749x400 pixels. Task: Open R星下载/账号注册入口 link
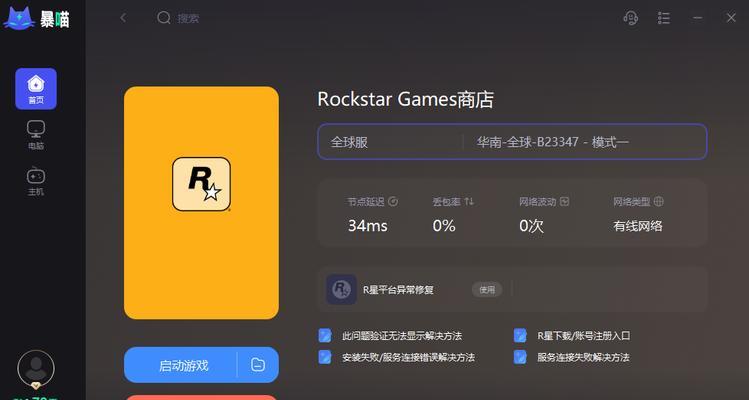584,336
